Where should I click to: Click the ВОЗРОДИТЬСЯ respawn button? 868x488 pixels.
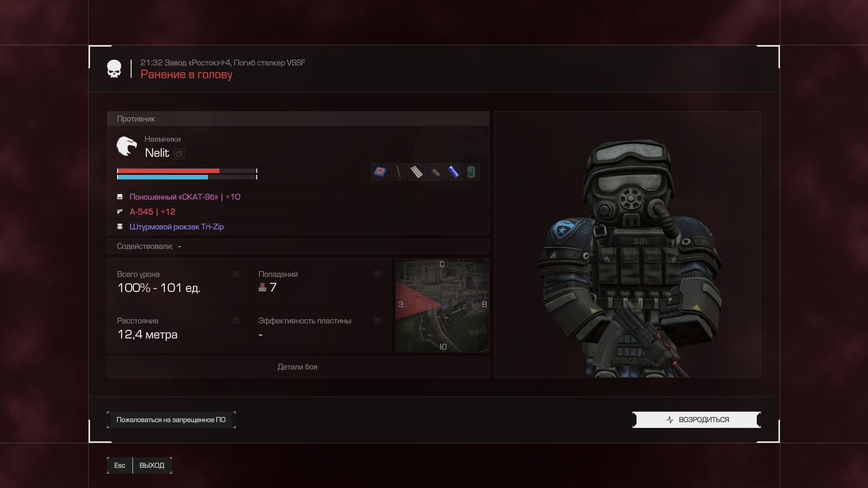point(696,420)
